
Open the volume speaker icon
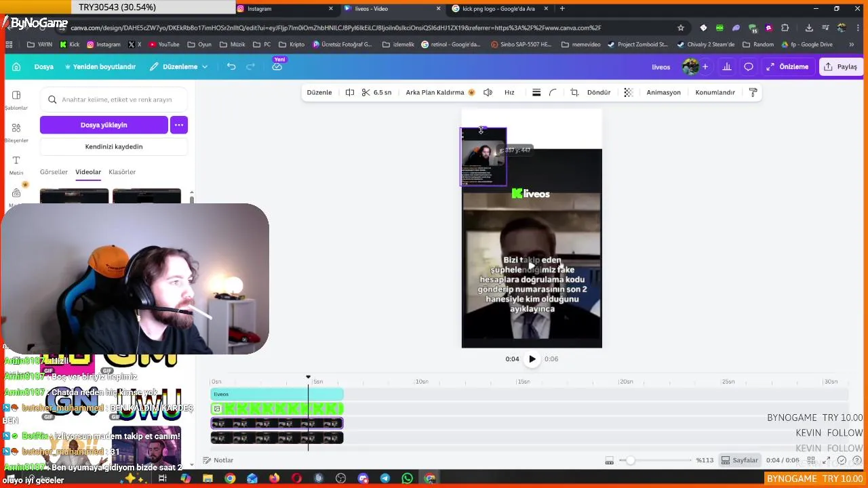[488, 92]
